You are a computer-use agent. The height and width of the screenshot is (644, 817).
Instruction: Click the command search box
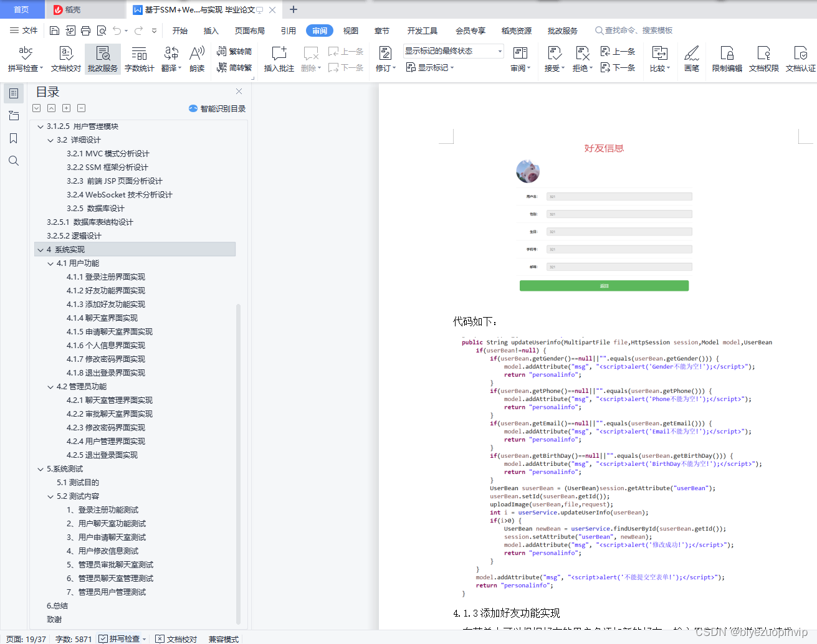(634, 31)
